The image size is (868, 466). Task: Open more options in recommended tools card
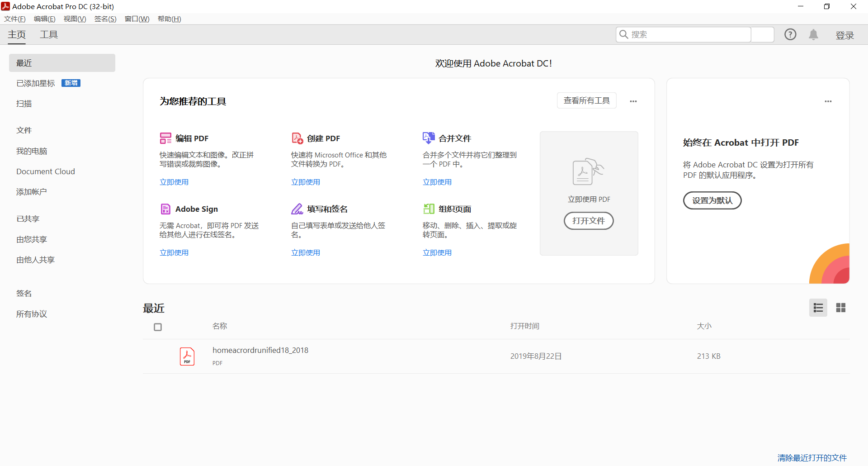(x=633, y=101)
